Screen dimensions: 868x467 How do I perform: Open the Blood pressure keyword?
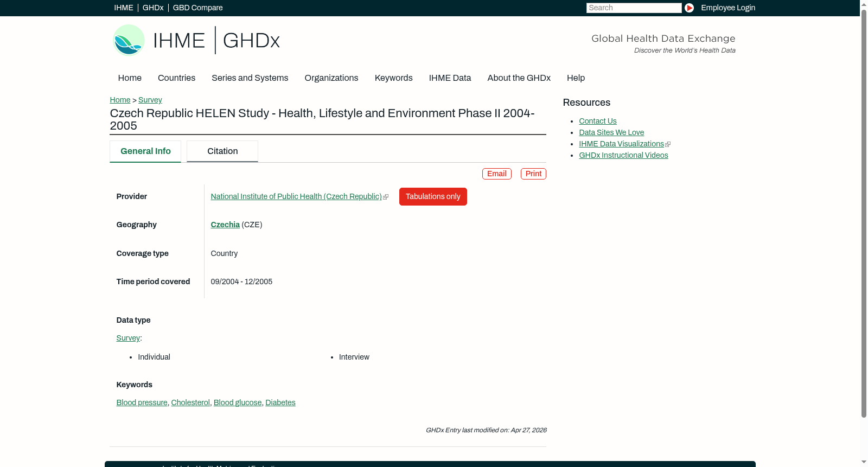[x=142, y=402]
